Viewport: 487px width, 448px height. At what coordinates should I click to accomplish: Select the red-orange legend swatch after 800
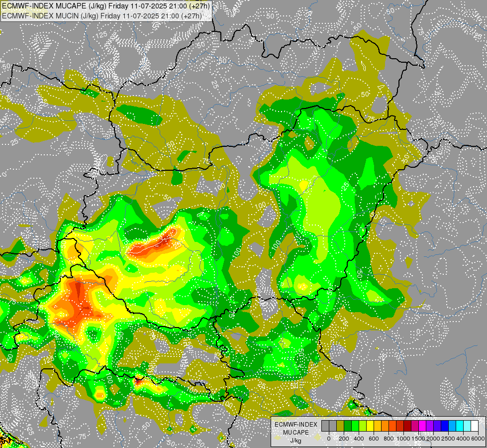(x=392, y=426)
